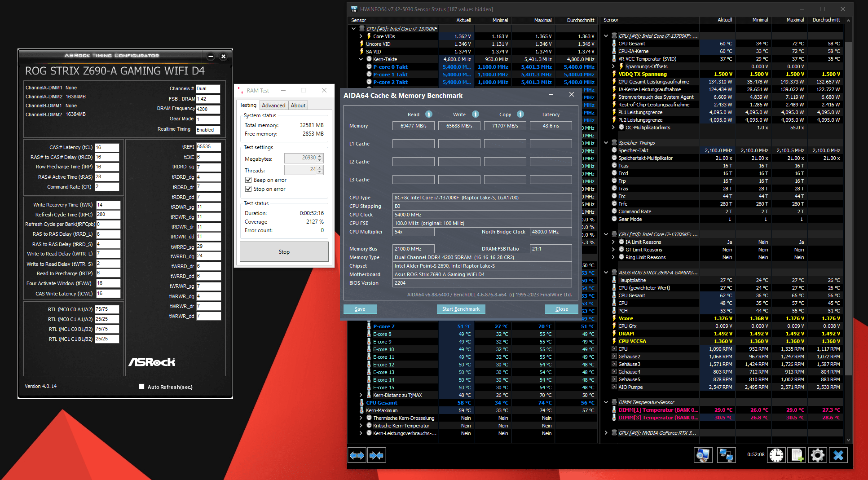Image resolution: width=868 pixels, height=480 pixels.
Task: Click the tREFI value field
Action: tap(208, 146)
